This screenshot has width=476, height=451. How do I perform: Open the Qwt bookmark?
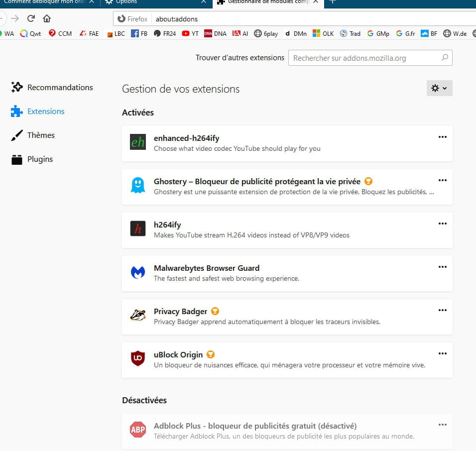tap(30, 33)
